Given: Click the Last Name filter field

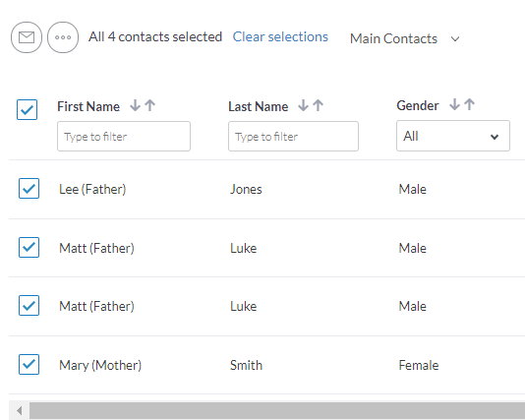Looking at the screenshot, I should [x=293, y=137].
